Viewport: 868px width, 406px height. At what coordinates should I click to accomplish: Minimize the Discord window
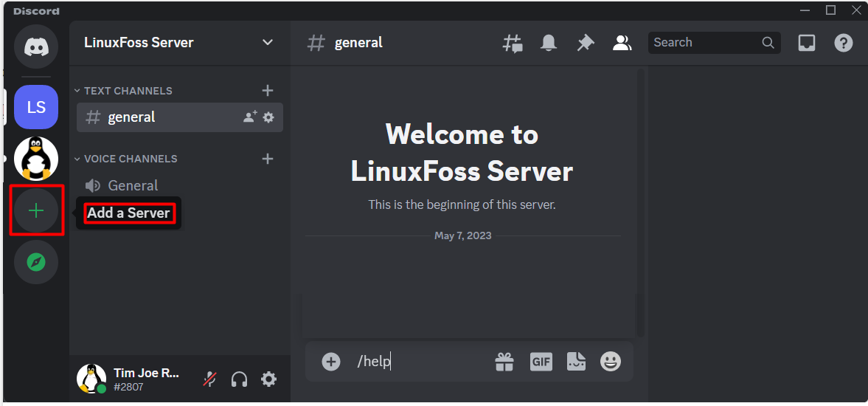(805, 10)
